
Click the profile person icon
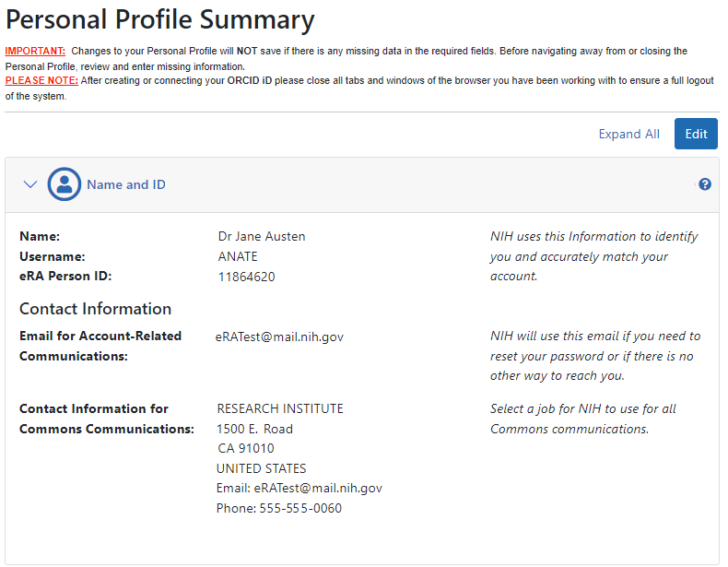(65, 184)
